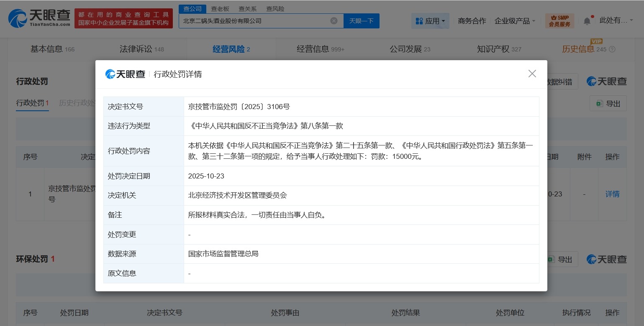644x326 pixels.
Task: Open 详情 for penalty record 1
Action: tap(612, 194)
